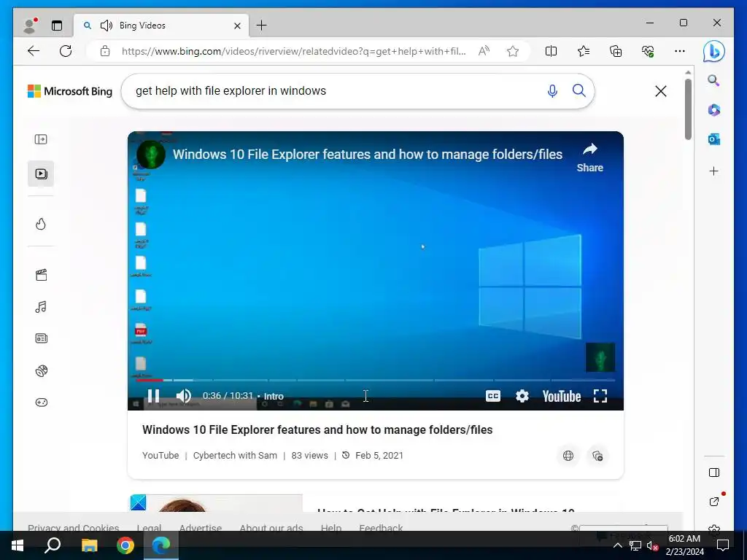
Task: Open the Favorites list
Action: click(583, 51)
